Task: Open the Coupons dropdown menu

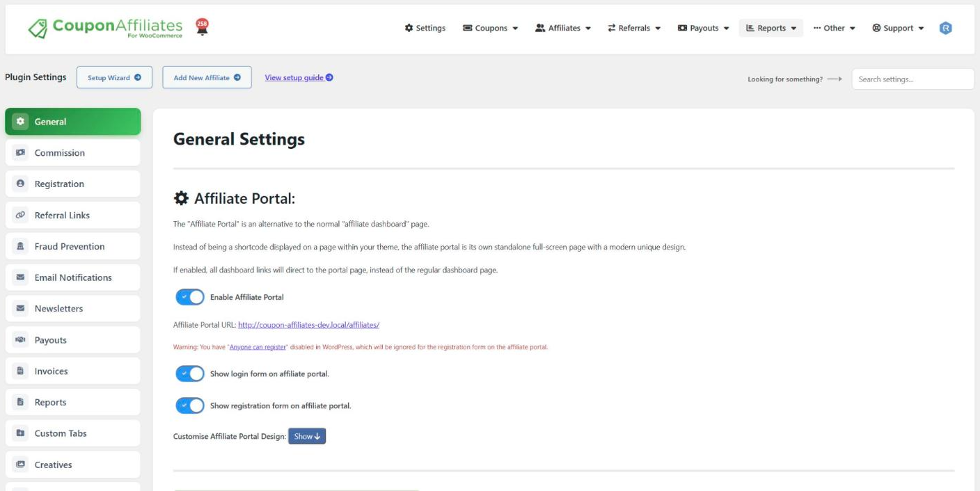Action: click(491, 28)
